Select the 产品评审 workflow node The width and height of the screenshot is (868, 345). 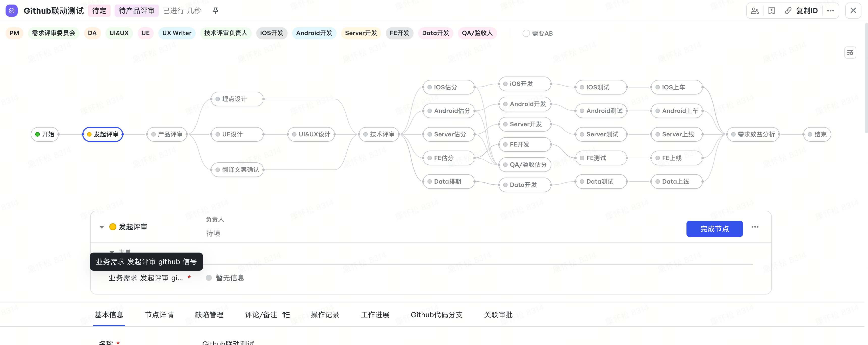(x=167, y=134)
